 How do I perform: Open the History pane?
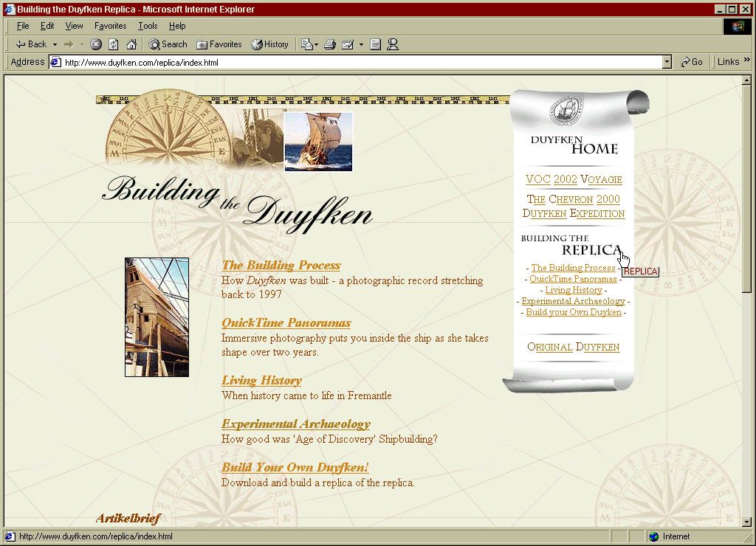pos(270,44)
